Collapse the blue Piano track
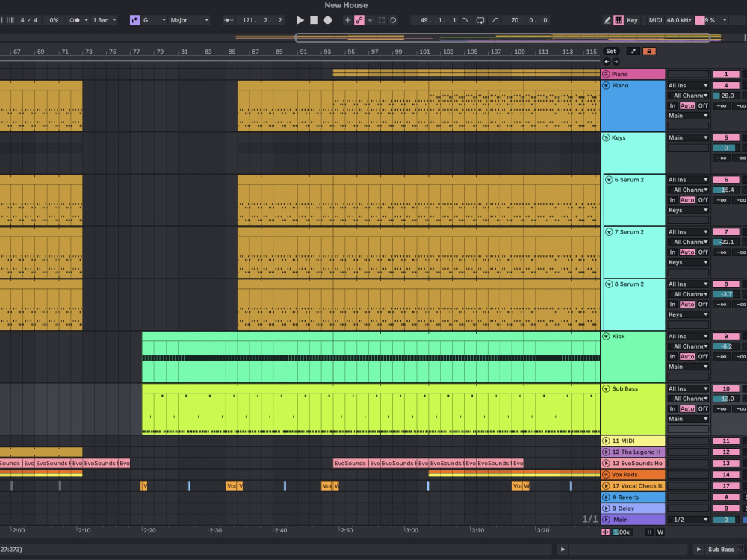 [x=606, y=86]
